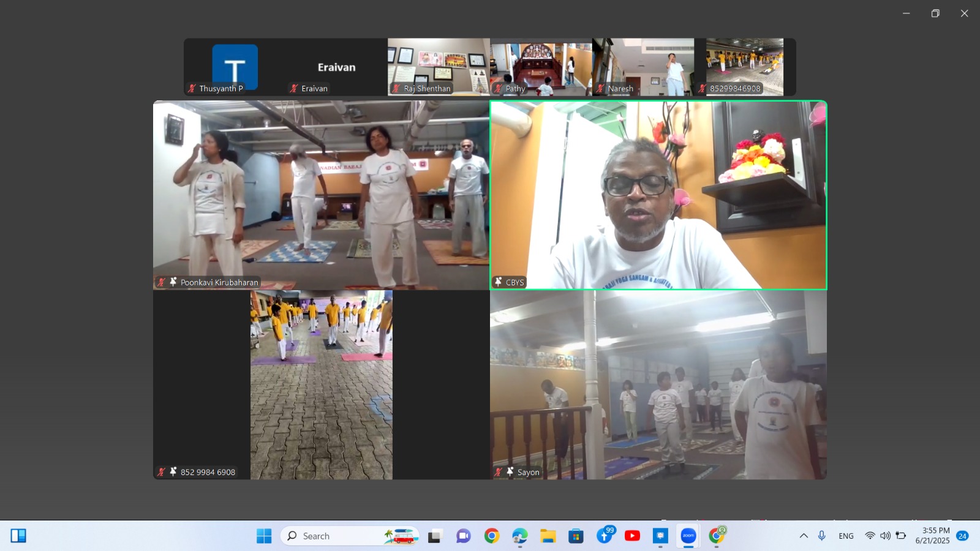Click muted microphone icon on Sayon's video
Image resolution: width=980 pixels, height=551 pixels.
tap(499, 472)
